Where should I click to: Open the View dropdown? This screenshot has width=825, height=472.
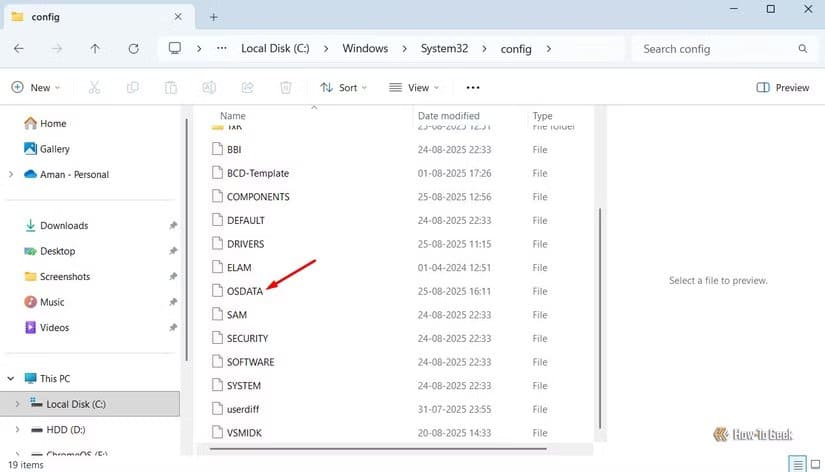pyautogui.click(x=414, y=87)
